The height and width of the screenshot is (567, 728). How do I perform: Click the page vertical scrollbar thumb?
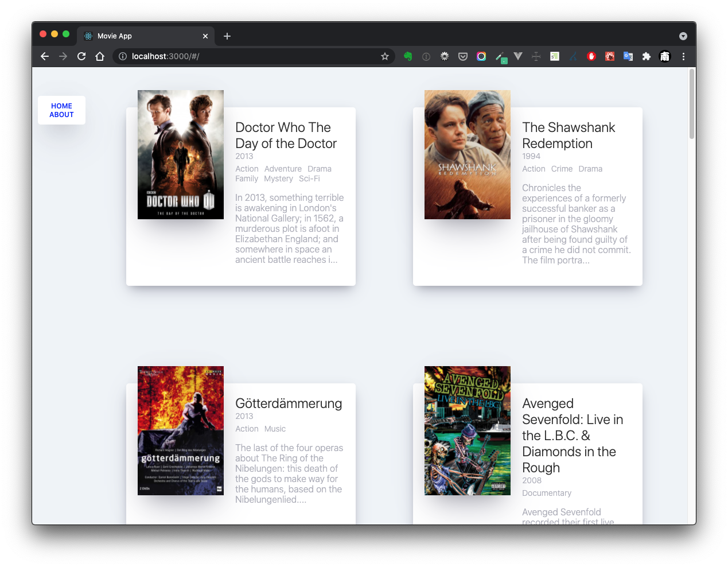[692, 104]
